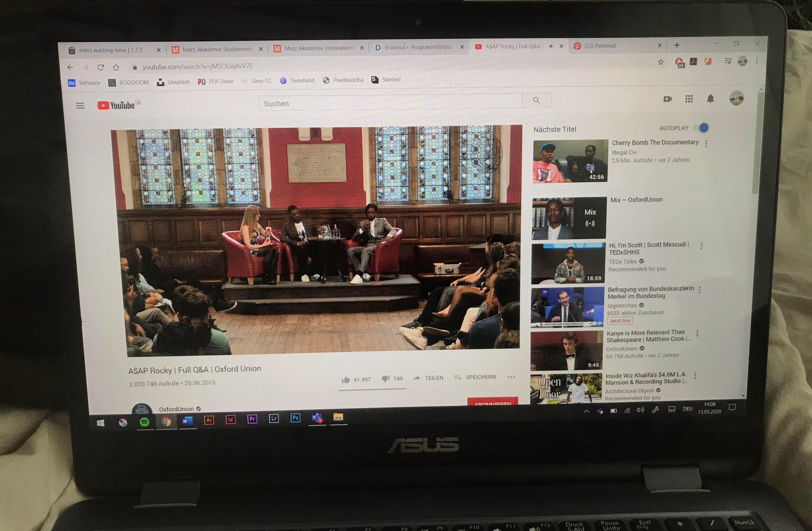Open options for Hi, I'm Scott video

click(702, 246)
